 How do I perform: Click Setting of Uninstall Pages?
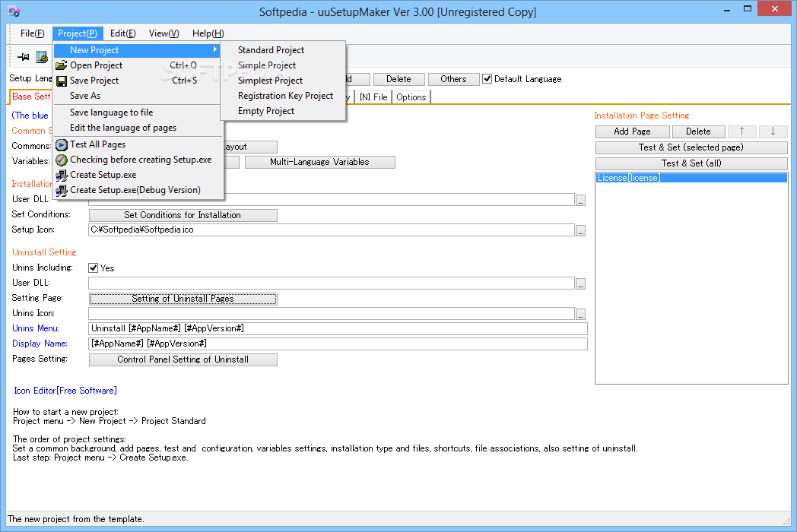click(183, 299)
